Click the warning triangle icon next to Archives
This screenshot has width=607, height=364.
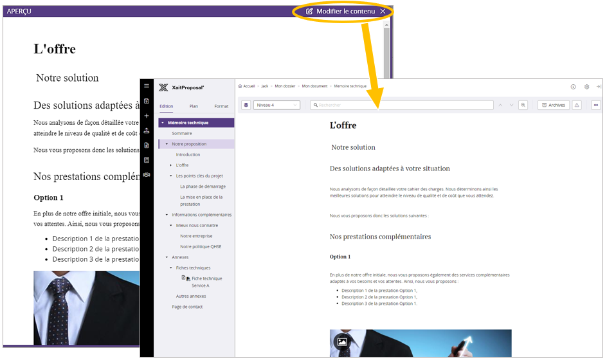tap(577, 105)
